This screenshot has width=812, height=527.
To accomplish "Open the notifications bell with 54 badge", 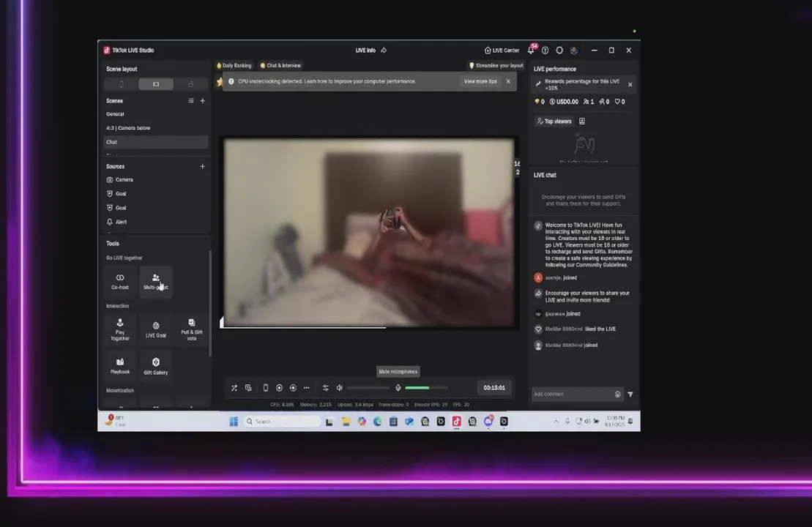I will pos(531,51).
